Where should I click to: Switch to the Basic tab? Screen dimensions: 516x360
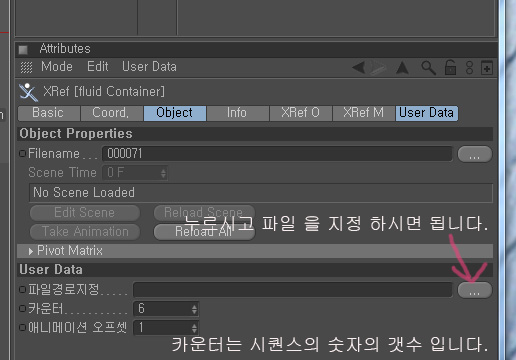tap(49, 113)
